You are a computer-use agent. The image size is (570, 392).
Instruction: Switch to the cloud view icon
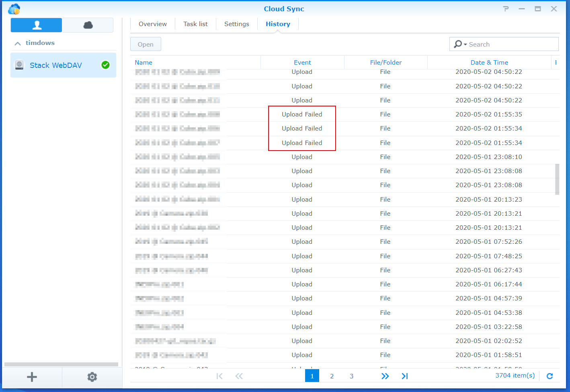88,25
